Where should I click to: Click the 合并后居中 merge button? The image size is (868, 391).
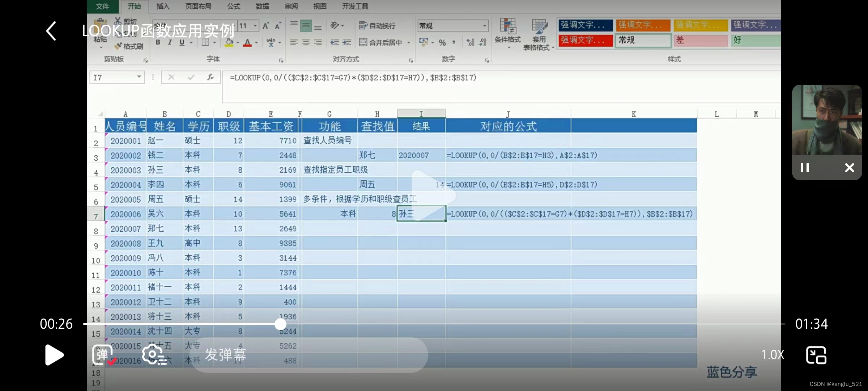pos(380,42)
